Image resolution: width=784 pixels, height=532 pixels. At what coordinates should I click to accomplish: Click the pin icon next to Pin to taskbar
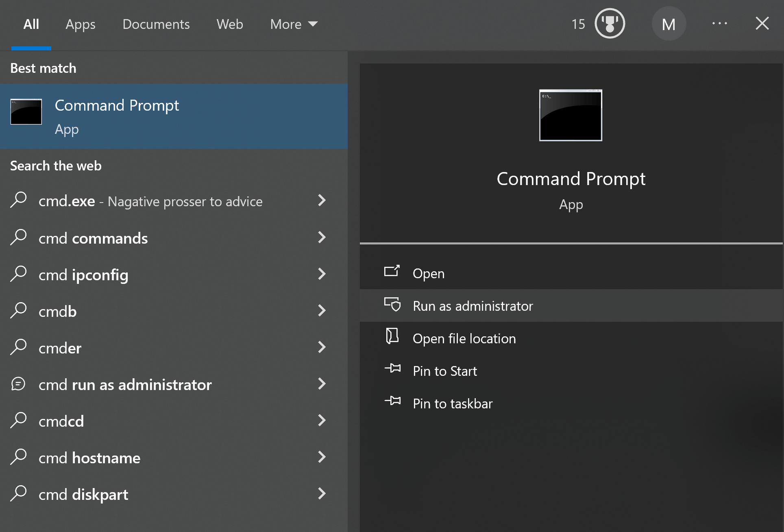click(x=393, y=402)
